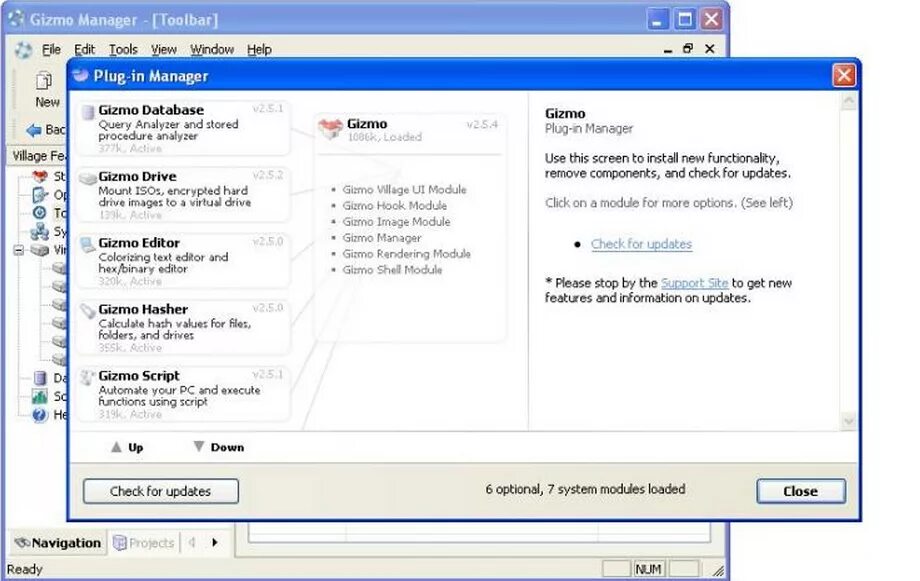
Task: Select Gizmo Shell Module entry
Action: [x=392, y=270]
